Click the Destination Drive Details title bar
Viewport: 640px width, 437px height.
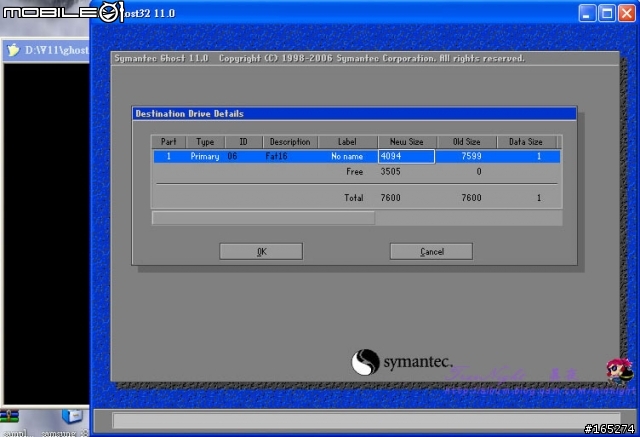pyautogui.click(x=354, y=114)
